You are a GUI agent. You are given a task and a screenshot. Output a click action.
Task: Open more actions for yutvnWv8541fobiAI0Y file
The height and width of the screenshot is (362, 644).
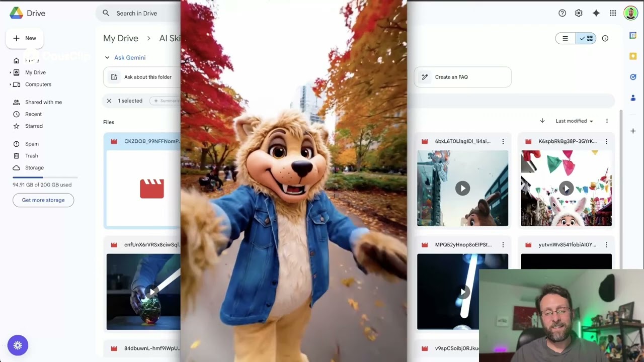click(606, 245)
